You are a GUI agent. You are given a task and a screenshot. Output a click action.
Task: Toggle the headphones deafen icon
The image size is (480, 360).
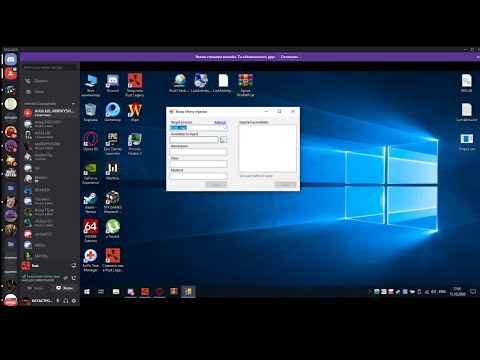(66, 301)
